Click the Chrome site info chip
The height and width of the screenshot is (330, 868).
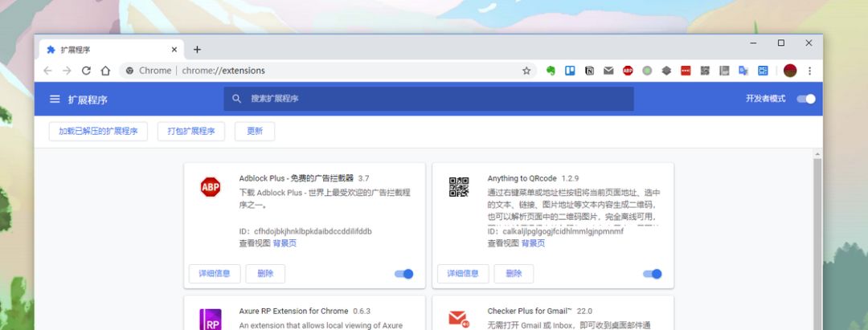(x=149, y=71)
